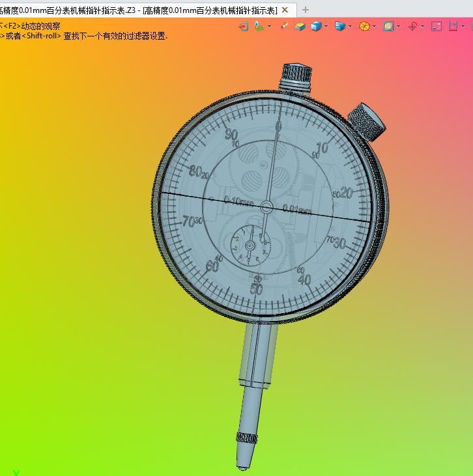Image resolution: width=473 pixels, height=476 pixels.
Task: Click the yellow polygon mesh icon
Action: click(x=364, y=27)
